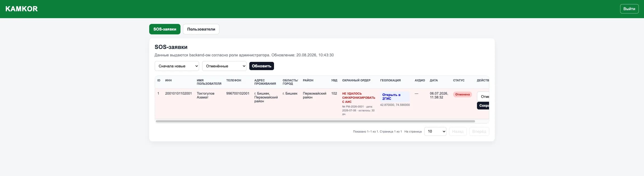The width and height of the screenshot is (644, 176).
Task: Open the Сначала новые sort dropdown
Action: tap(177, 66)
